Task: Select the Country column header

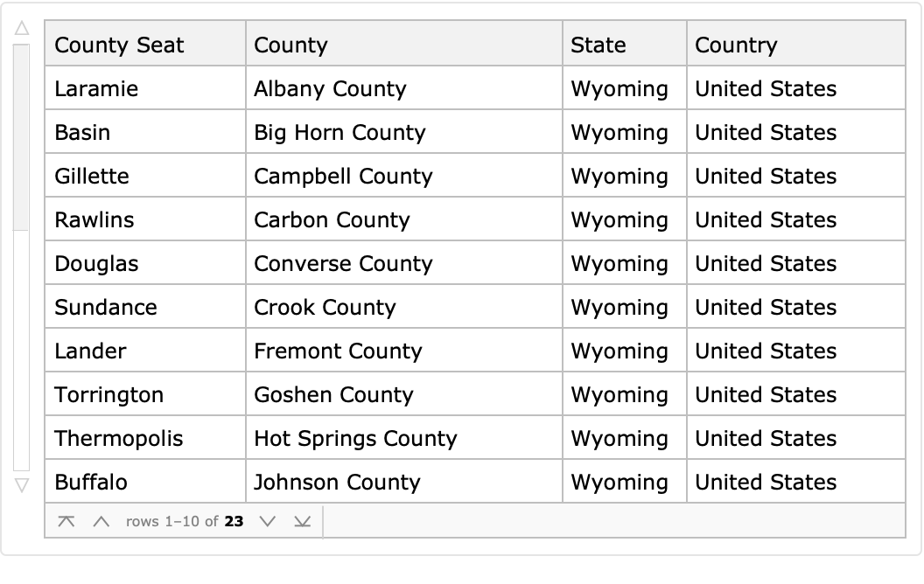Action: (736, 45)
